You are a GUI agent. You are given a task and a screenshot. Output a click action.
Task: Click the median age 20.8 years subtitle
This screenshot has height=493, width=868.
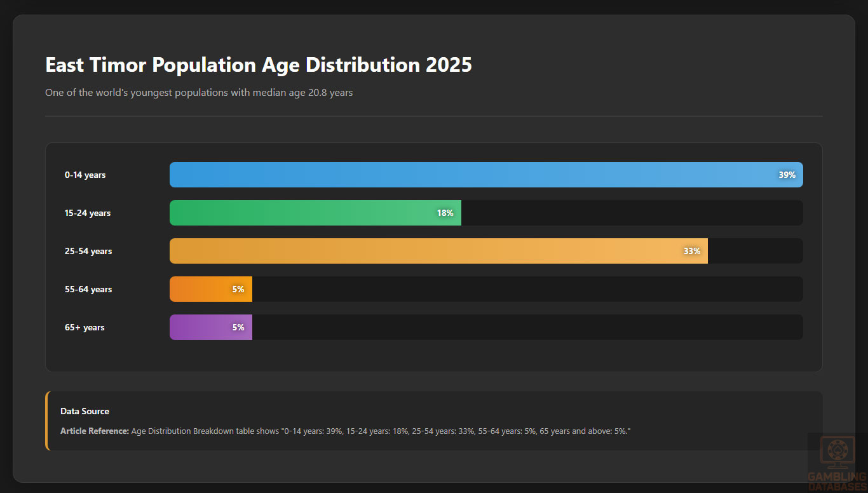click(199, 93)
